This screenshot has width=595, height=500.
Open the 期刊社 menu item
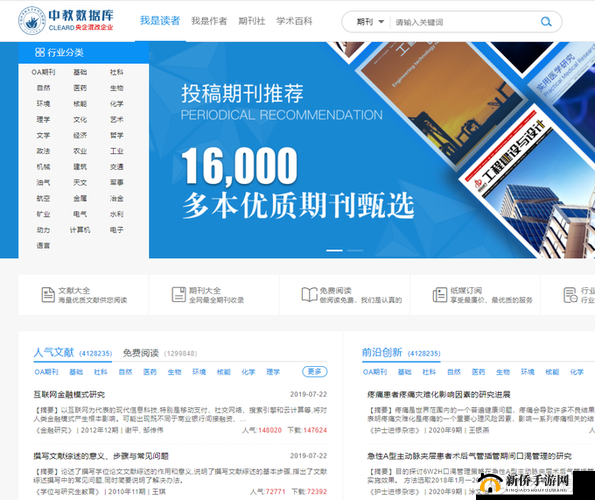click(252, 21)
